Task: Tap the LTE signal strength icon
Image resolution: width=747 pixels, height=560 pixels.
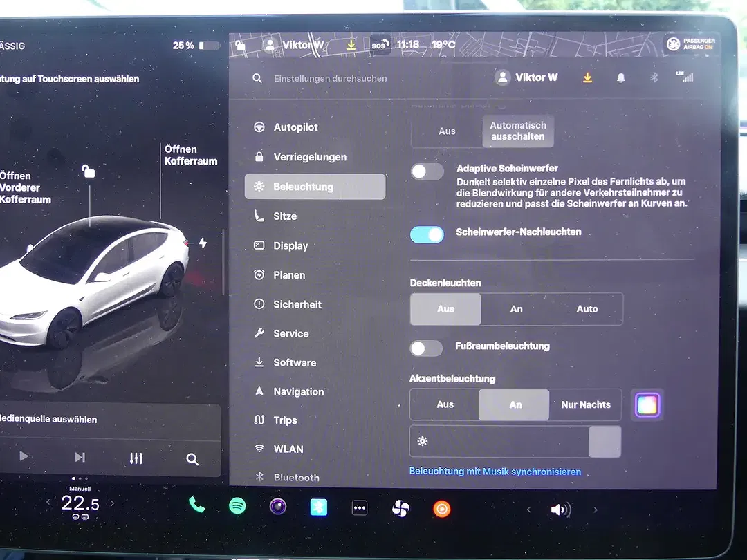Action: pos(685,76)
